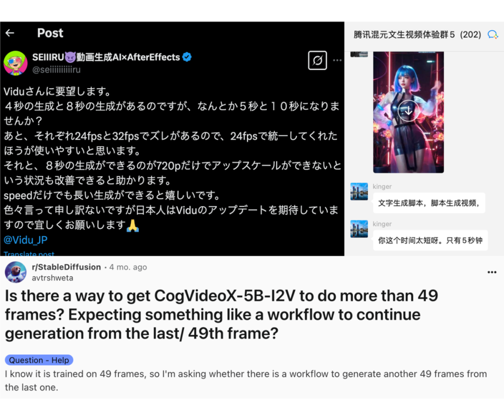This screenshot has height=420, width=504.
Task: Click the CogVideoX-5B-I2V post title
Action: [x=222, y=314]
